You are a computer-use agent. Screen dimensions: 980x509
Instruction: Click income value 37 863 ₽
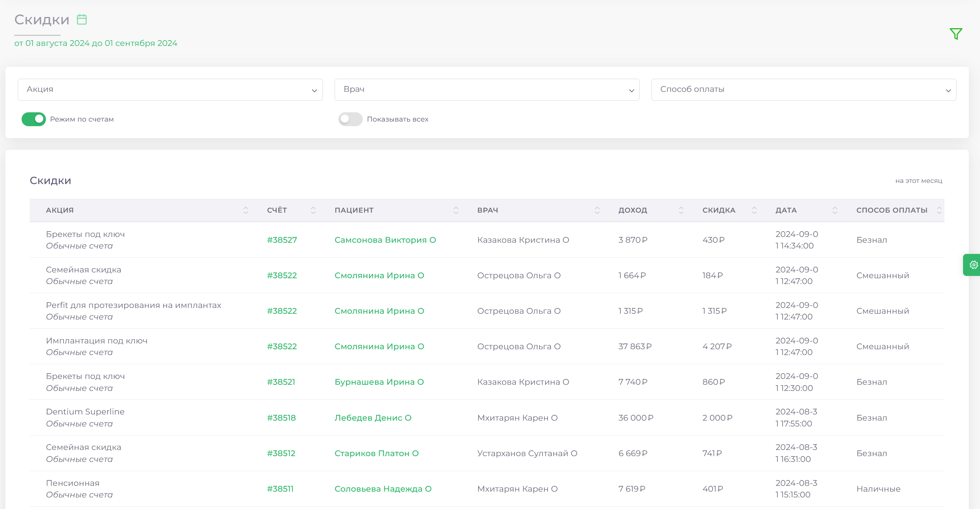point(635,347)
